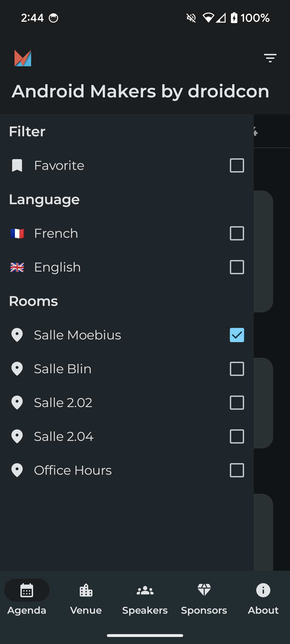Enable the Favorite filter checkbox
The height and width of the screenshot is (644, 290).
(x=237, y=165)
